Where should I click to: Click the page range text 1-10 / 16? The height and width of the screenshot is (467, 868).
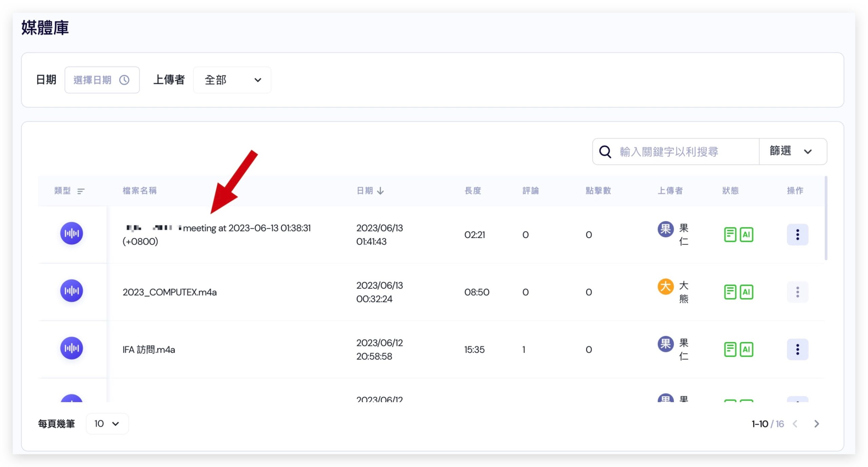click(x=768, y=424)
